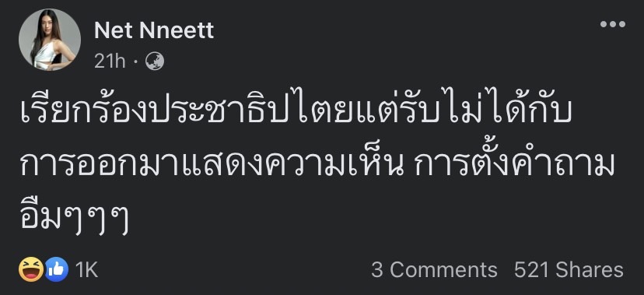Click post text line starting with การออกมา
The width and height of the screenshot is (644, 295).
pos(317,167)
